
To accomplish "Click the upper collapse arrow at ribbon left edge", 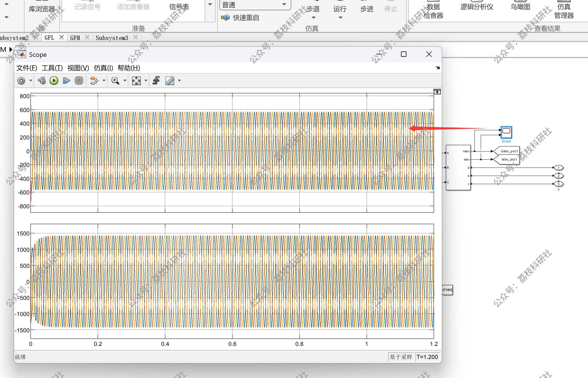I will tap(7, 4).
